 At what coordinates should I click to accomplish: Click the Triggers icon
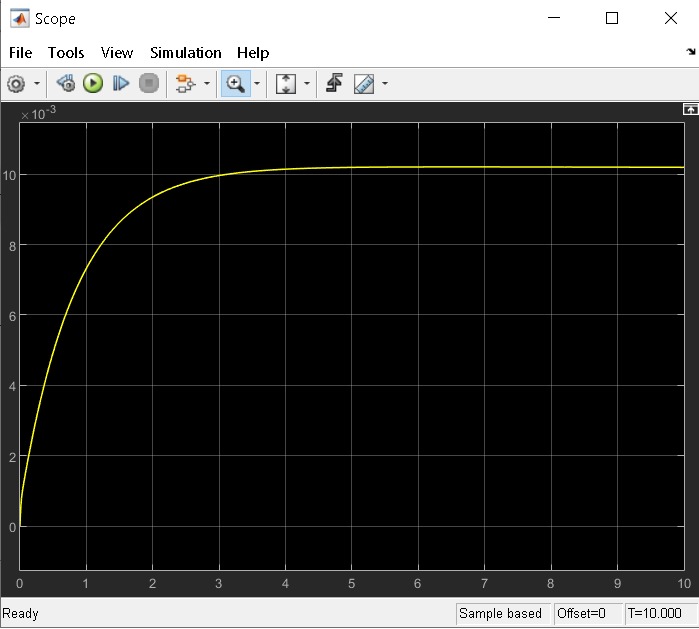coord(334,84)
